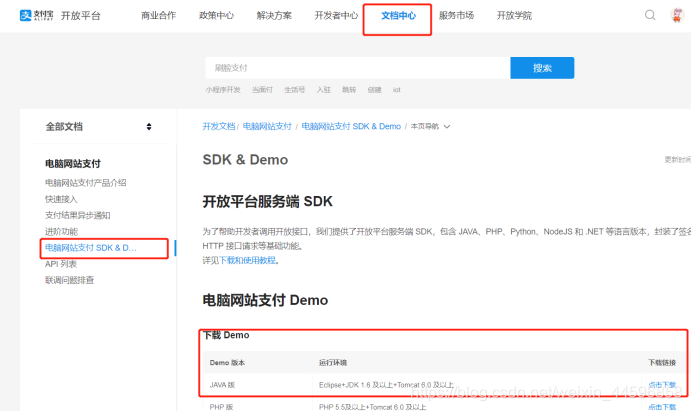Click the Demo 版本 column header
The image size is (692, 411).
[x=227, y=363]
